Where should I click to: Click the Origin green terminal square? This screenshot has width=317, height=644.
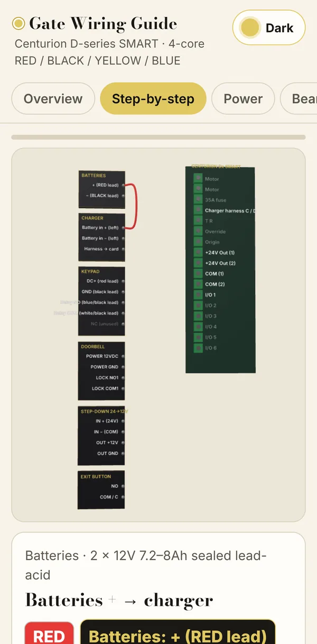pos(198,242)
